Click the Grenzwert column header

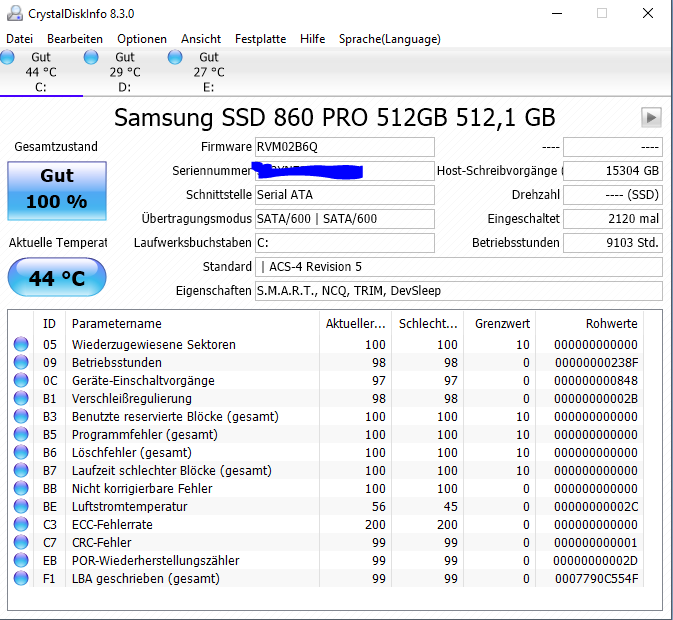(x=500, y=324)
